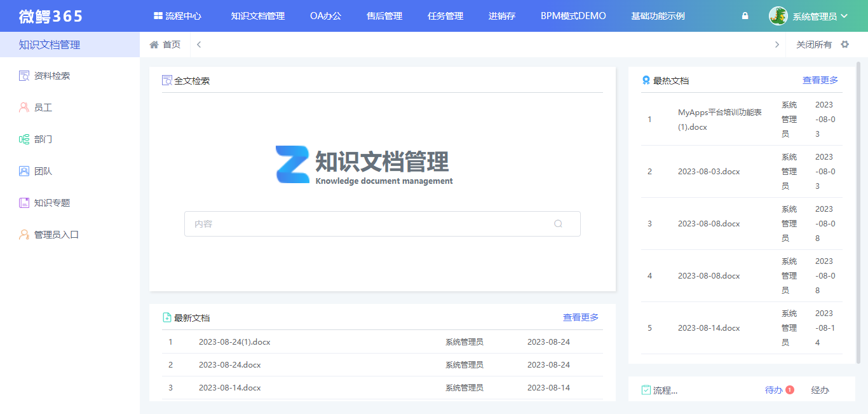Open 2023-08-08.docx in row 3 of 最热文档
The image size is (868, 414).
(709, 224)
